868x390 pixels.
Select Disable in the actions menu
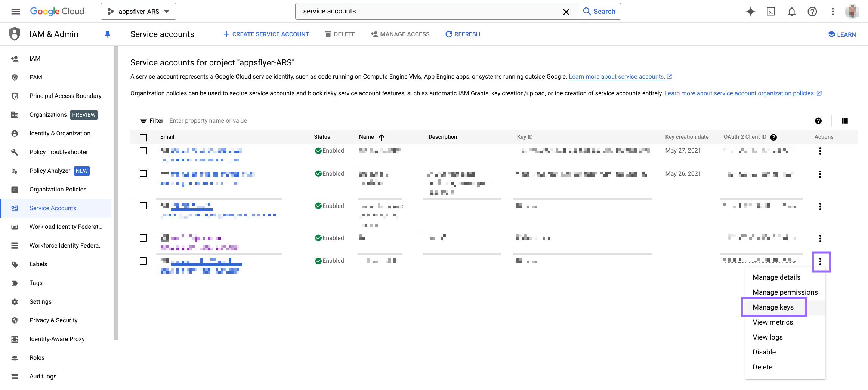click(x=764, y=352)
